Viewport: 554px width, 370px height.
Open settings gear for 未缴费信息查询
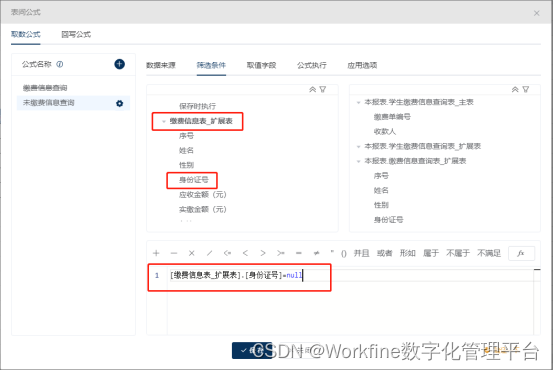119,103
